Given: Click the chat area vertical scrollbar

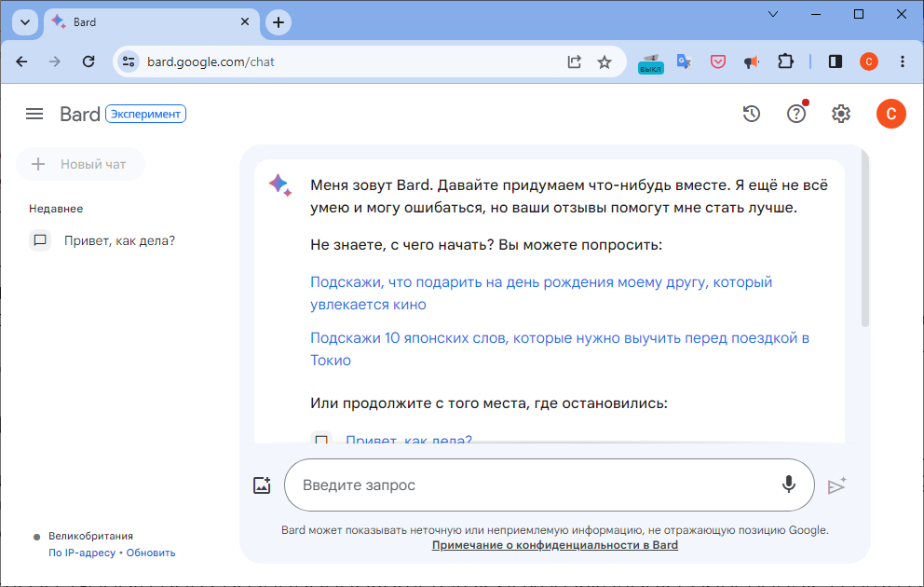Looking at the screenshot, I should (x=865, y=238).
